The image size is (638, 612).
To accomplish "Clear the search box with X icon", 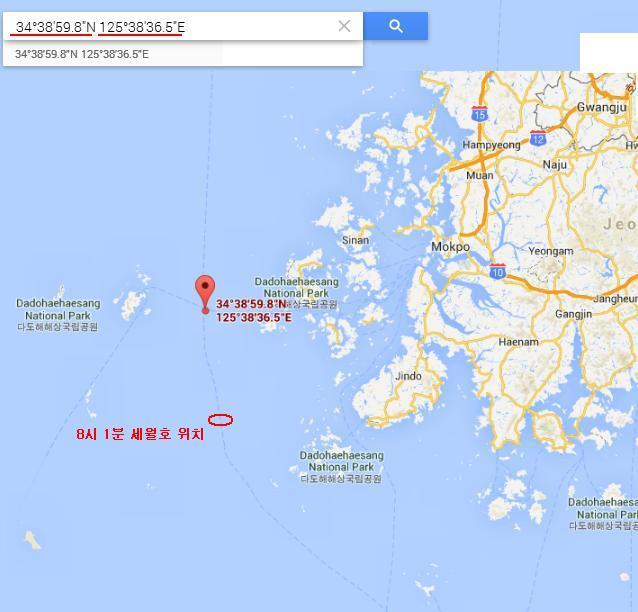I will coord(344,26).
